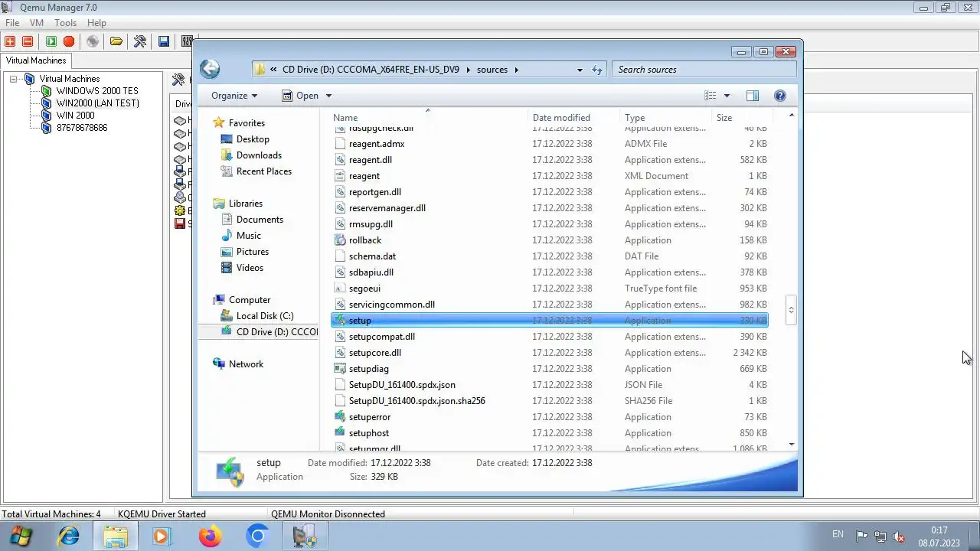Image resolution: width=980 pixels, height=551 pixels.
Task: Open Firefox from the taskbar
Action: (210, 536)
